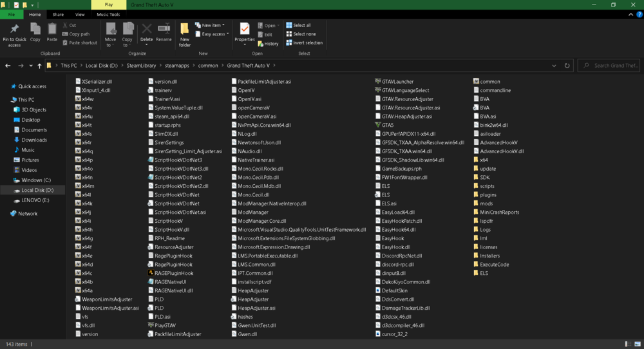Image resolution: width=644 pixels, height=349 pixels.
Task: Click the Back arrow navigation icon
Action: click(8, 66)
